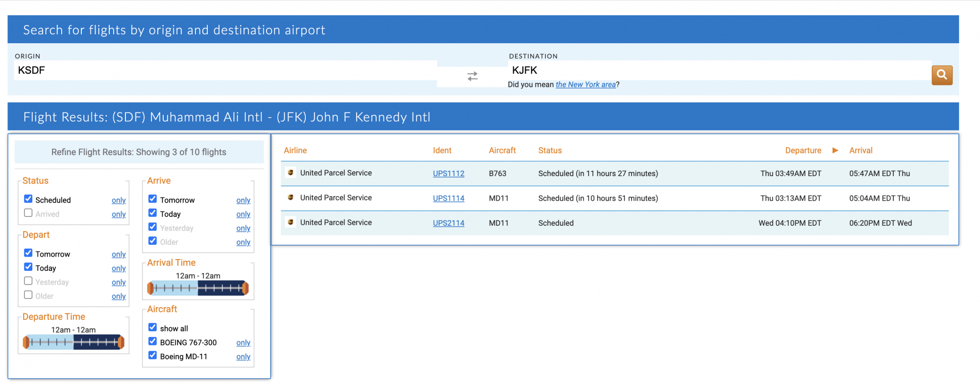The image size is (980, 391).
Task: Show only flights arriving Yesterday
Action: click(243, 229)
